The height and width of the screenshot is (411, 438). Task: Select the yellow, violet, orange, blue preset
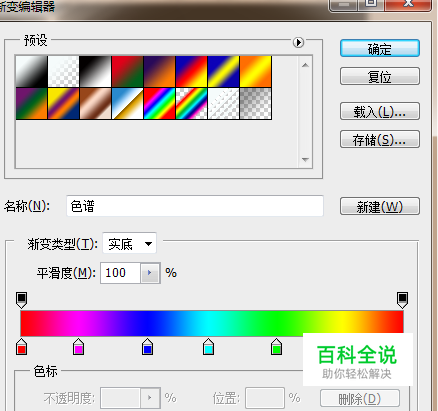64,103
